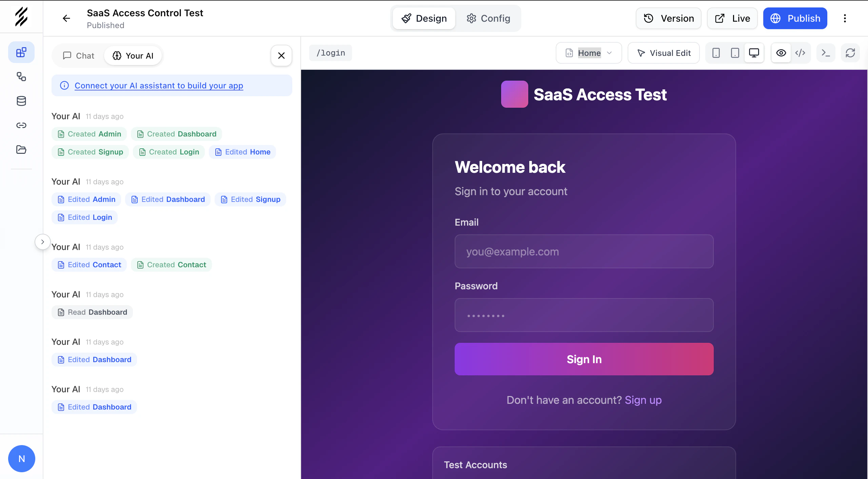Select the eye preview mode toggle
The height and width of the screenshot is (479, 868).
(781, 53)
